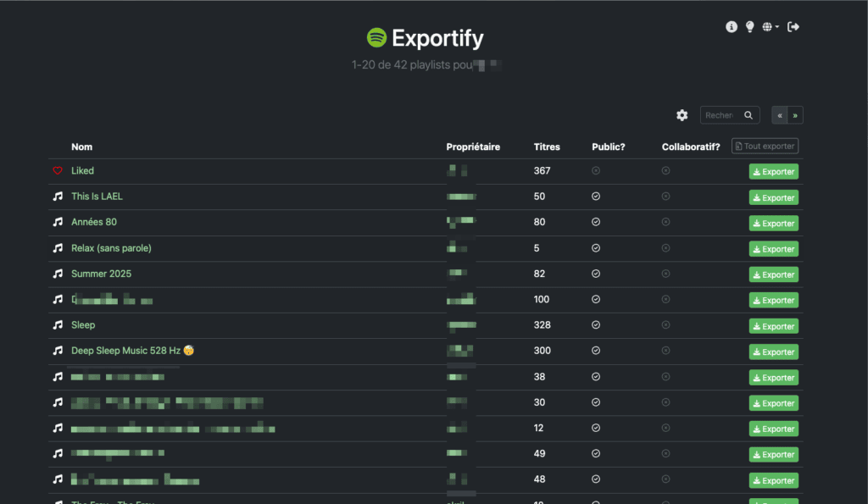868x504 pixels.
Task: Open the info icon in the top bar
Action: tap(732, 26)
